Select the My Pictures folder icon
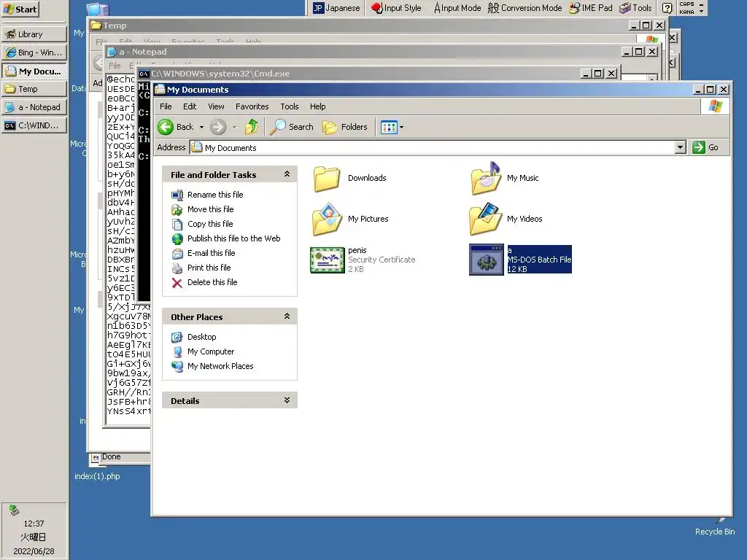Image resolution: width=747 pixels, height=560 pixels. point(328,219)
